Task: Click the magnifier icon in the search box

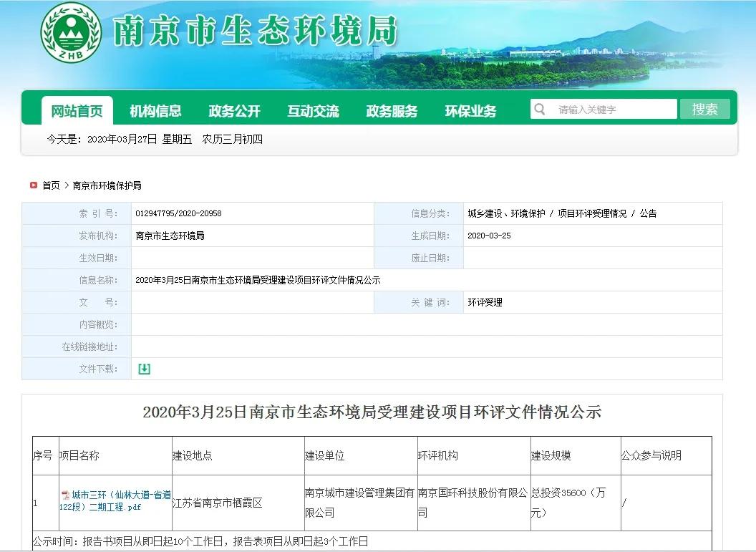Action: [x=539, y=109]
